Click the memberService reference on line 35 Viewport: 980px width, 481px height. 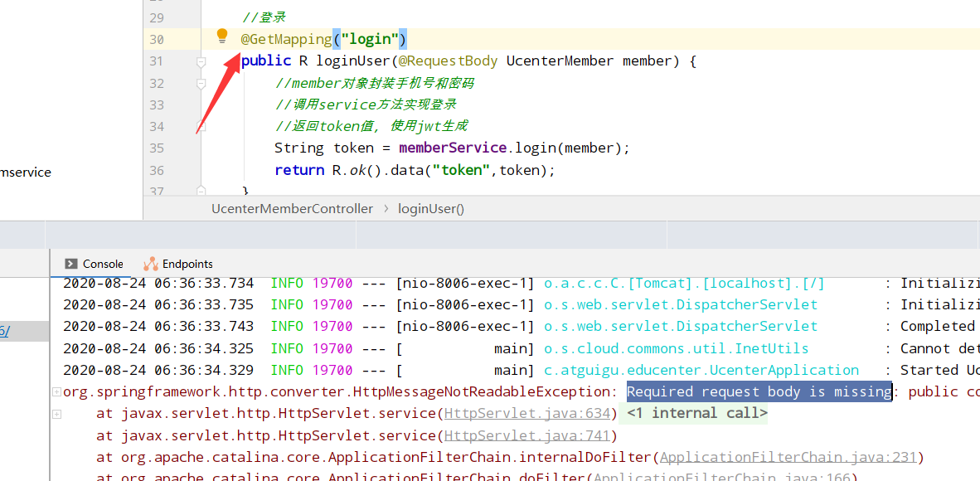click(x=452, y=148)
